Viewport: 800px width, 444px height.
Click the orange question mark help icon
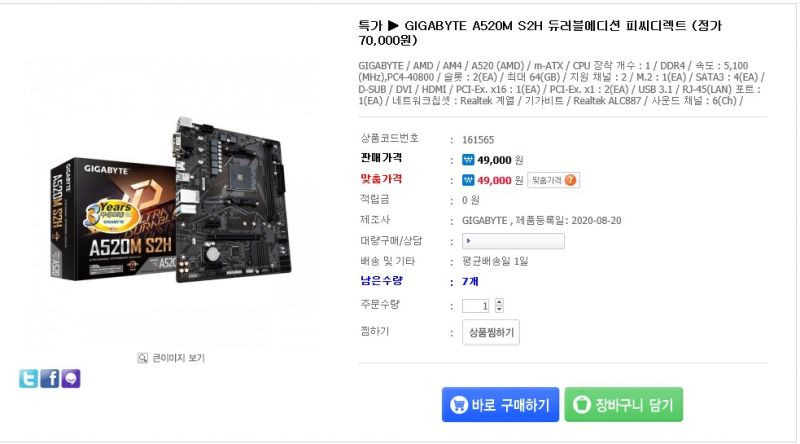pyautogui.click(x=570, y=180)
